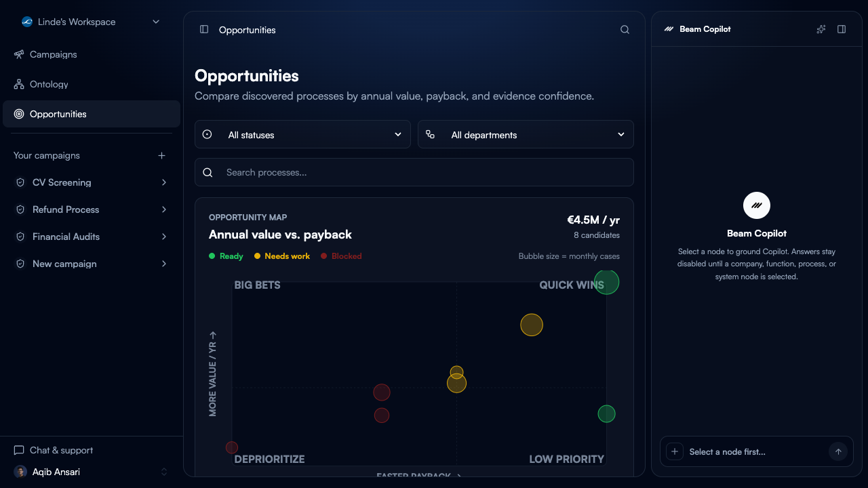Screen dimensions: 868x488
Task: Click the shield icon beside Financial Audits
Action: pyautogui.click(x=20, y=237)
